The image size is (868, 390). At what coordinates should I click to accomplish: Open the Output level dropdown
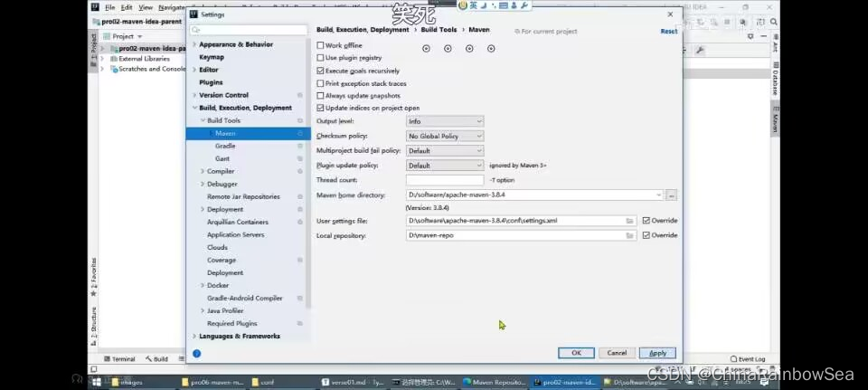point(445,121)
